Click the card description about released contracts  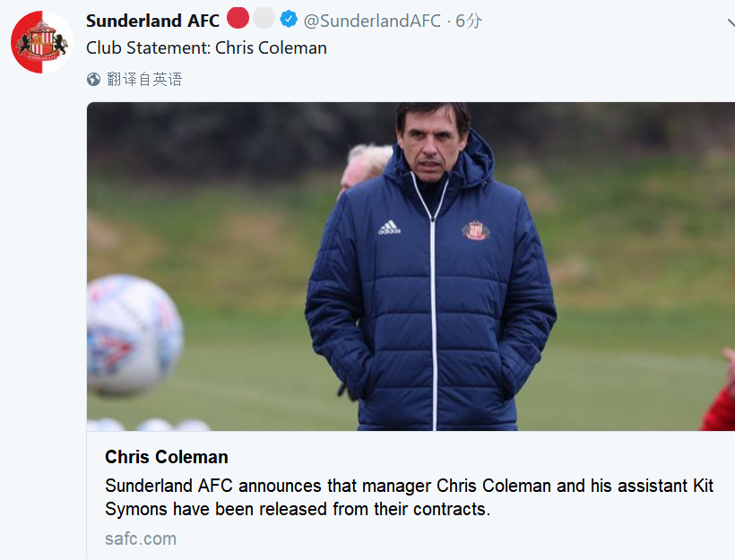coord(394,497)
